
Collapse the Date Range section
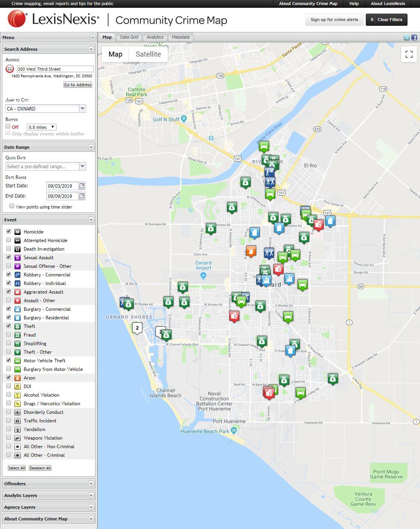[91, 147]
